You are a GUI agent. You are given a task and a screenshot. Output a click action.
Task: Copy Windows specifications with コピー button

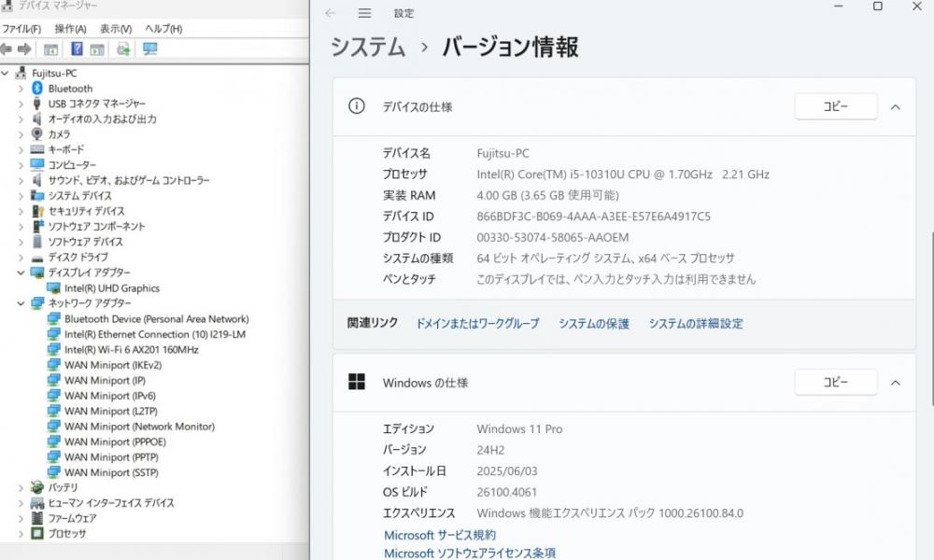click(x=835, y=382)
